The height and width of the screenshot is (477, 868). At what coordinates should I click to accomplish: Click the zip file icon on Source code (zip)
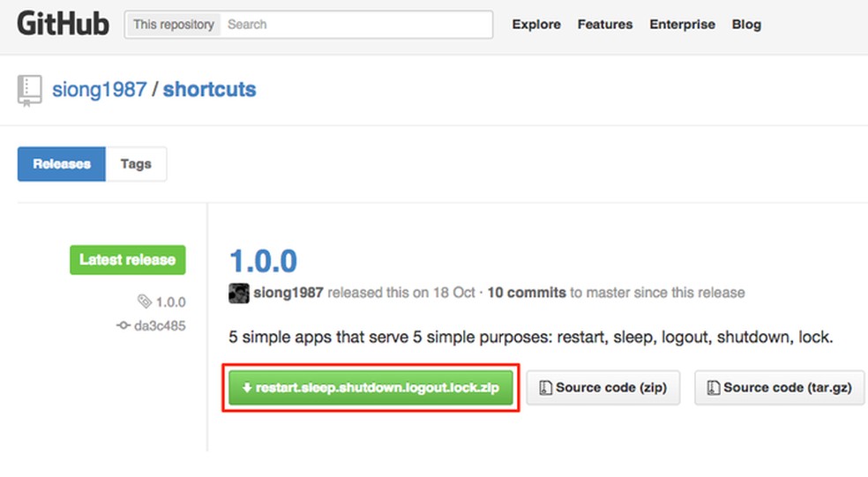coord(546,388)
